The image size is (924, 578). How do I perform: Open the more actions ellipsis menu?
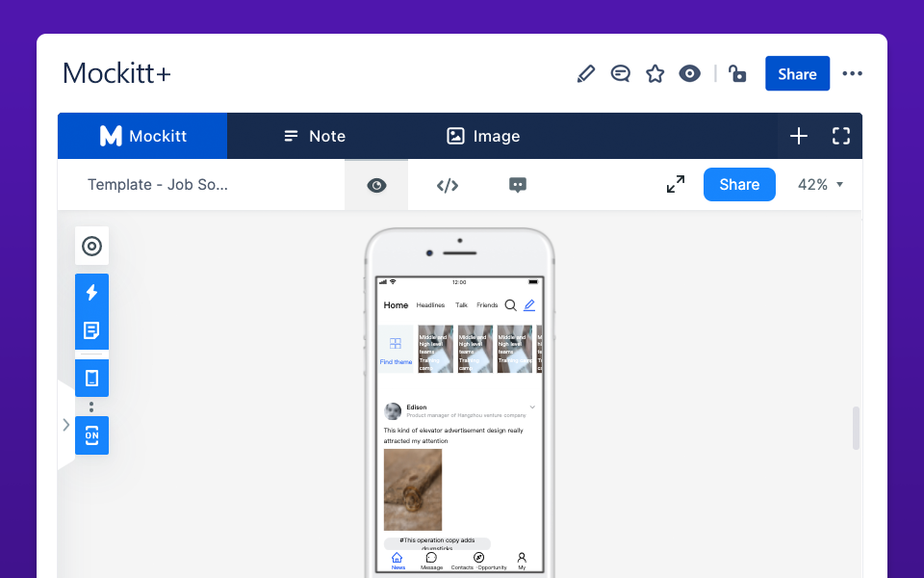[852, 74]
